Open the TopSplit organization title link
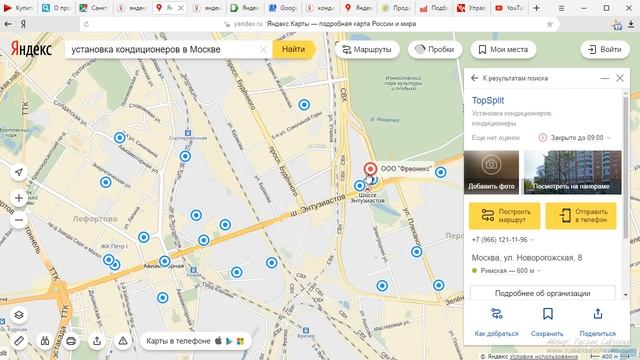 click(488, 100)
